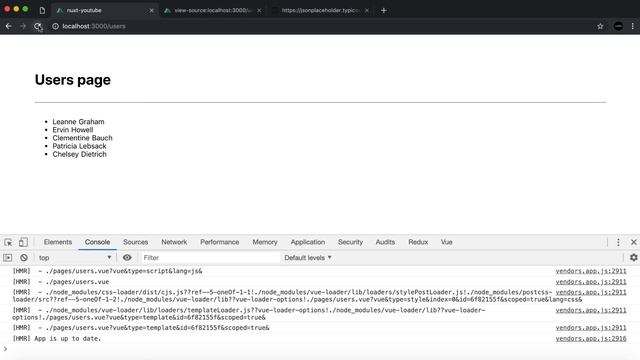Open vendors.app.js:2911 link for templateLoader log
The image size is (640, 360).
591,310
